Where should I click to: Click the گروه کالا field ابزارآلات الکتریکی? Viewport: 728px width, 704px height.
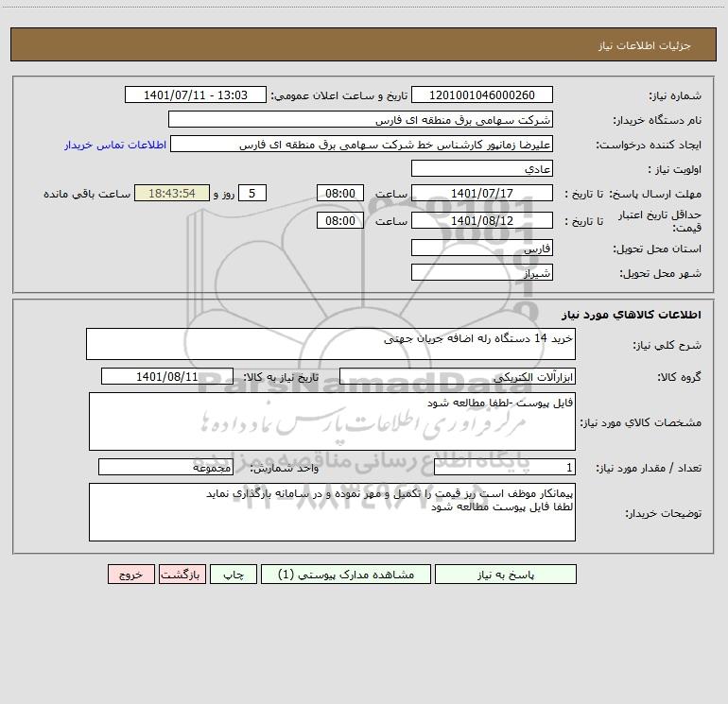pyautogui.click(x=458, y=376)
